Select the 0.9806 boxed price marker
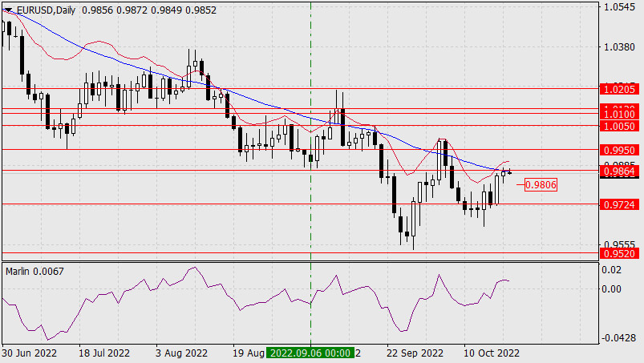644x363 pixels. [x=541, y=185]
